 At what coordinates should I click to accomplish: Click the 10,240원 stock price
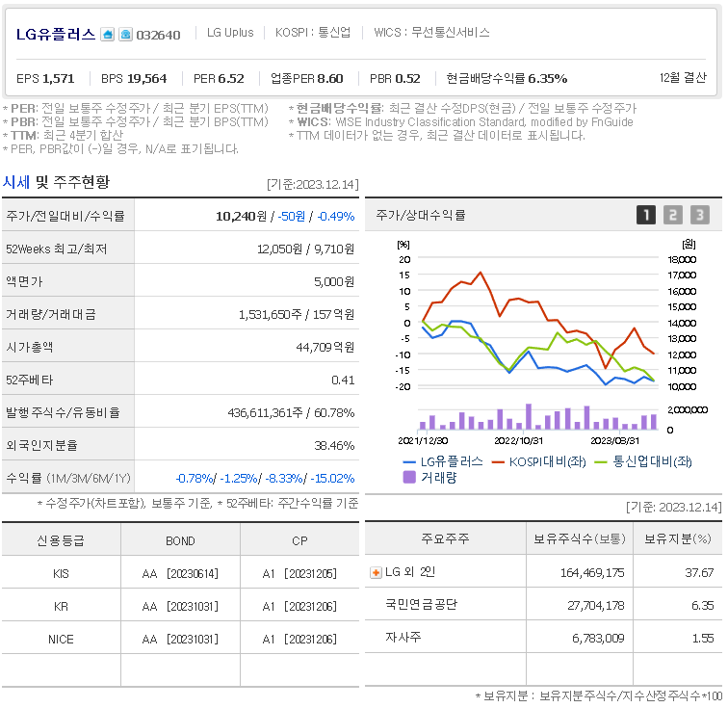[x=242, y=217]
